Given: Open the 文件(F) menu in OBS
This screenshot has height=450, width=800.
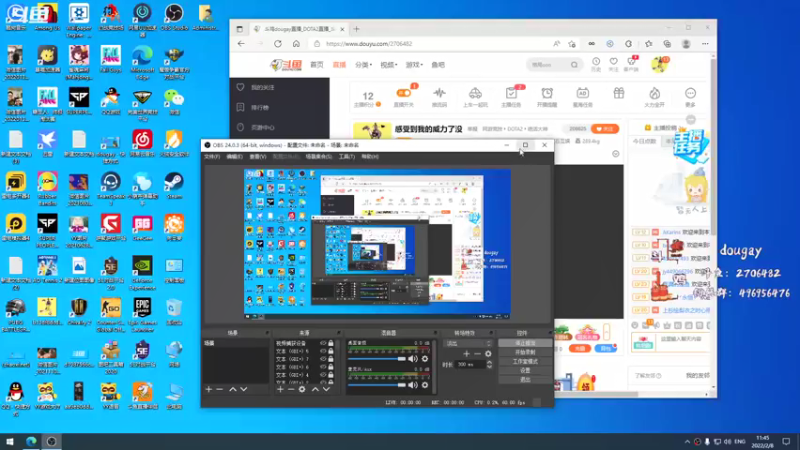Looking at the screenshot, I should click(212, 157).
